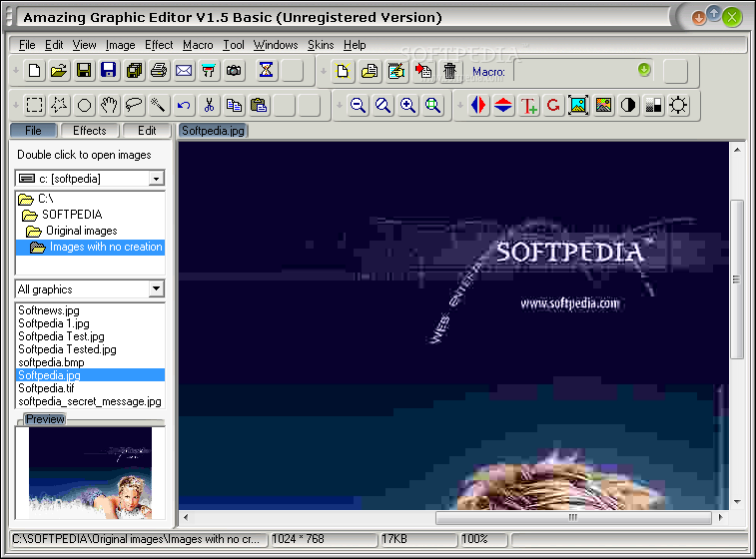The width and height of the screenshot is (756, 559).
Task: Select Softpedia.tif in file list
Action: [x=46, y=388]
